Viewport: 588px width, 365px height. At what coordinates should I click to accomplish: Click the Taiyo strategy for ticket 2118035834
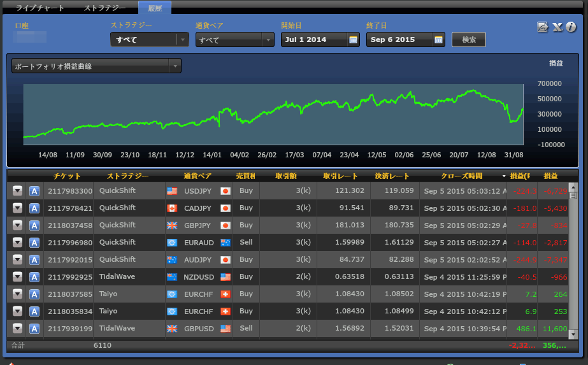pos(108,311)
